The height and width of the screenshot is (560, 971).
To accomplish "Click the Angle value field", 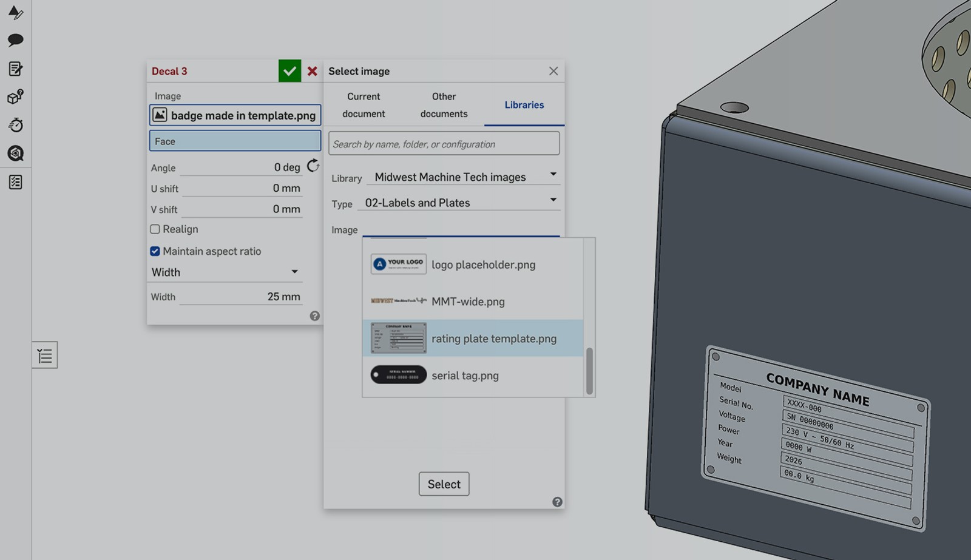I will (x=241, y=167).
